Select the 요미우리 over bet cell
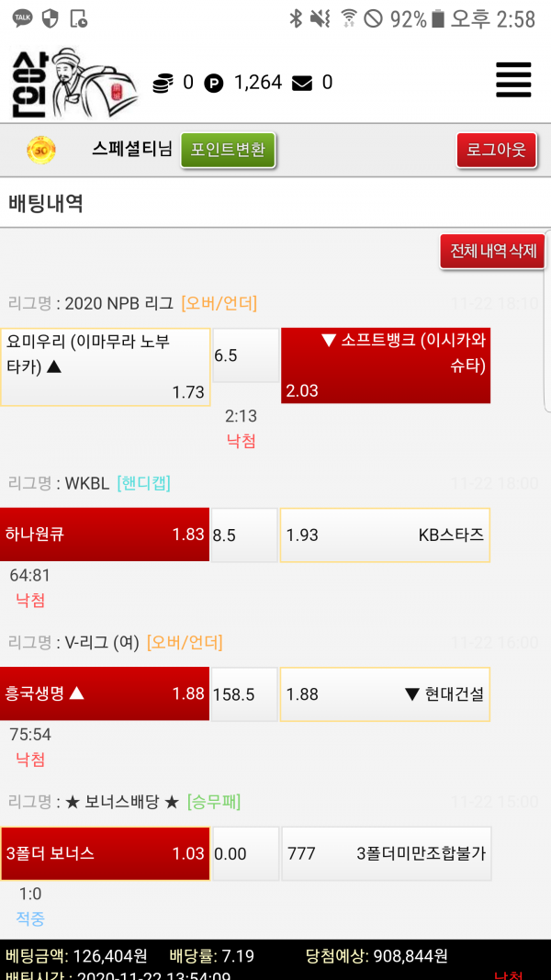551x980 pixels. click(105, 366)
